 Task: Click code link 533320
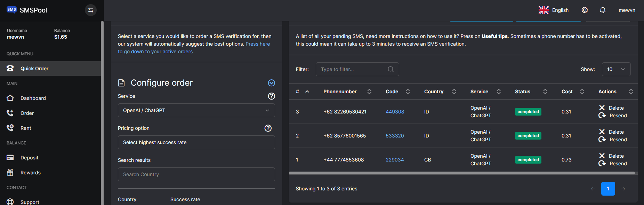[395, 136]
